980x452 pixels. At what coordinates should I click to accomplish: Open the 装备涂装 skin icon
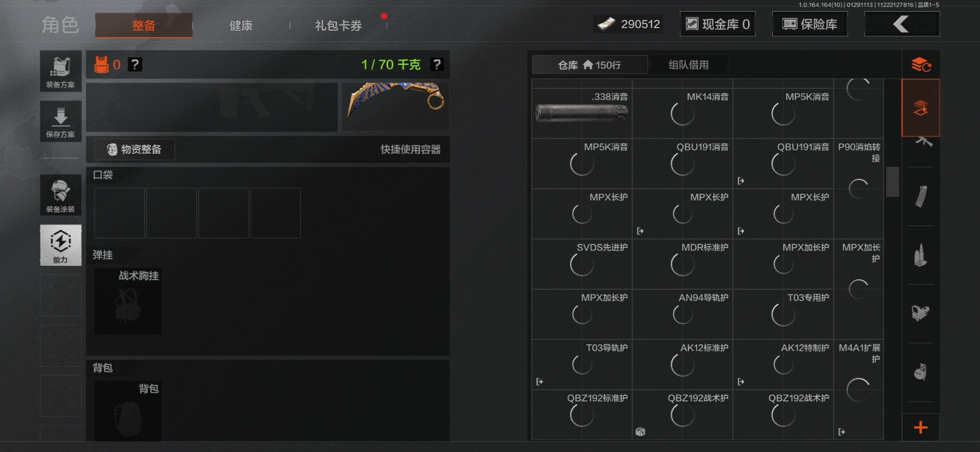click(x=61, y=195)
